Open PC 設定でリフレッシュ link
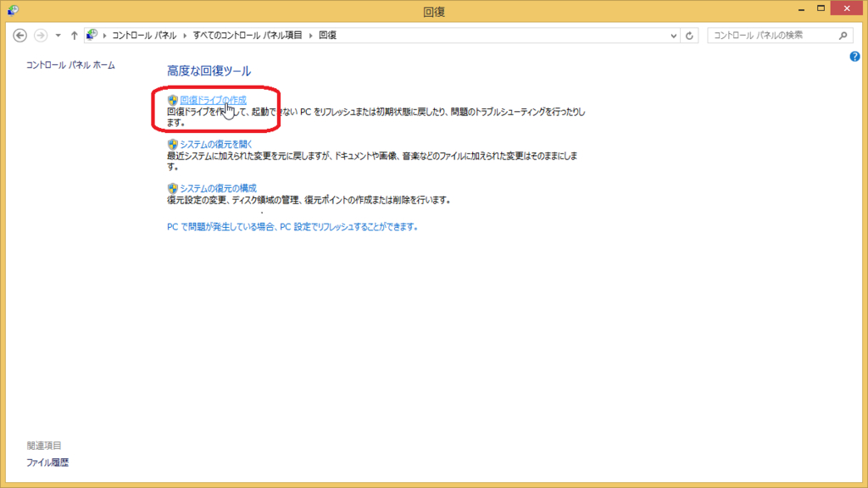This screenshot has width=868, height=488. pos(292,227)
